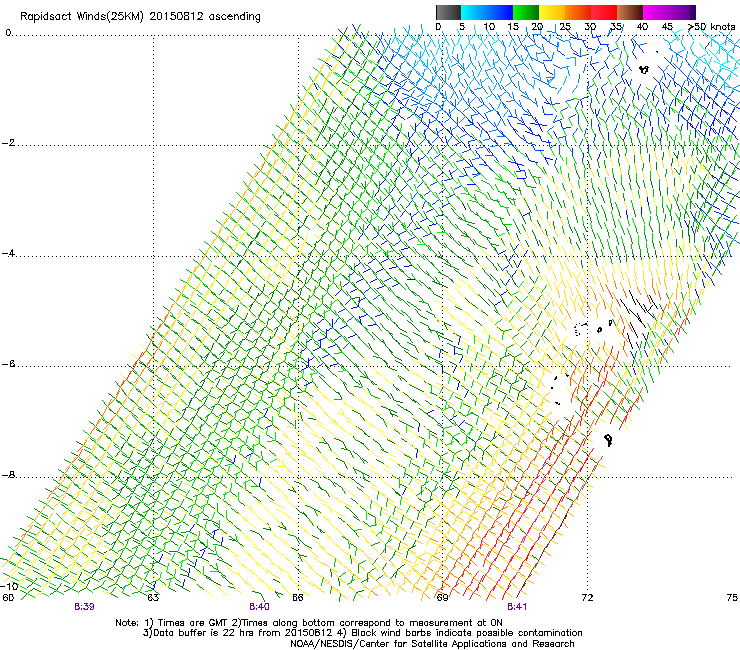Image resolution: width=740 pixels, height=650 pixels.
Task: Click the '63' longitude axis label
Action: [153, 598]
